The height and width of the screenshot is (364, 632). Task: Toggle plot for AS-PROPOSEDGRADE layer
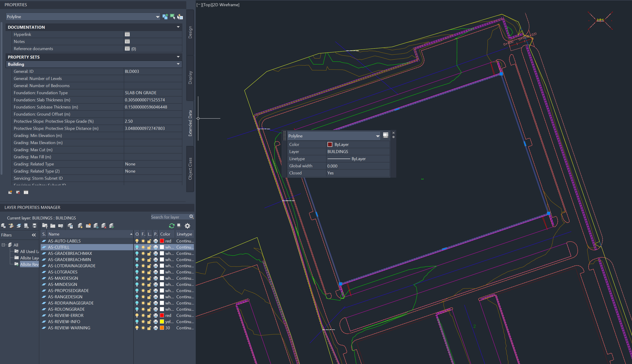[156, 291]
